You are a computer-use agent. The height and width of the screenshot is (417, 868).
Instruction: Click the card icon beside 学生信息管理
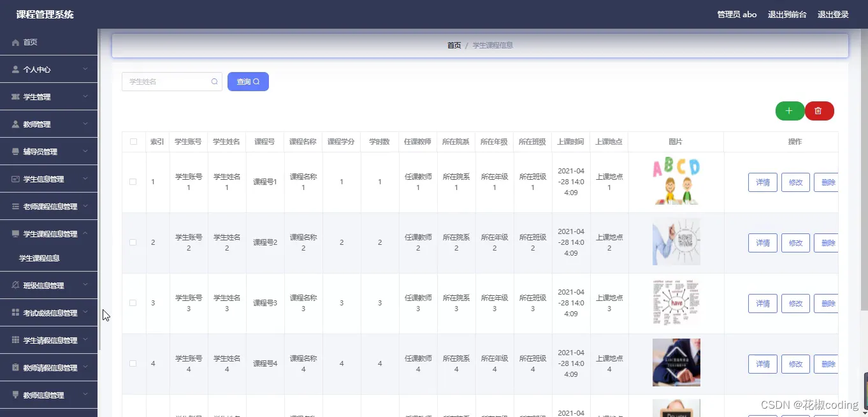[15, 179]
